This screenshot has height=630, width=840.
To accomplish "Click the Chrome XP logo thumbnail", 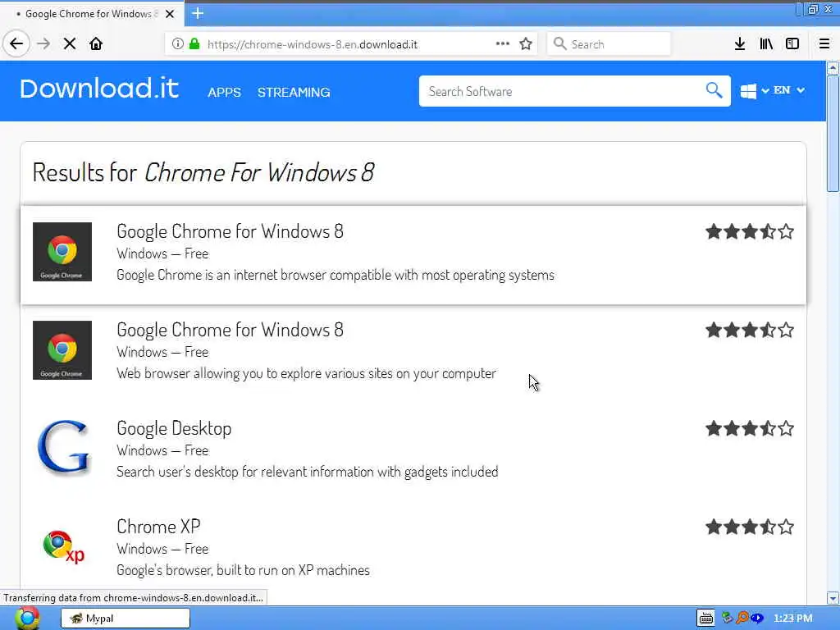I will tap(63, 546).
